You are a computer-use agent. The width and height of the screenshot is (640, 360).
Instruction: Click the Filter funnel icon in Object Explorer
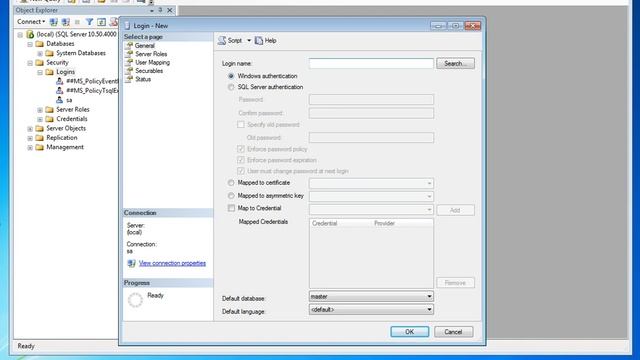coord(89,22)
